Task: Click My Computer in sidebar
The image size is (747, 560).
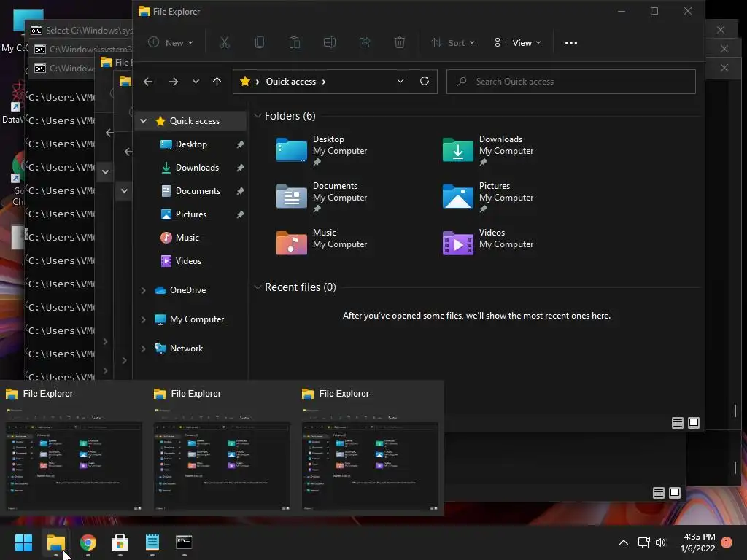Action: click(x=197, y=319)
